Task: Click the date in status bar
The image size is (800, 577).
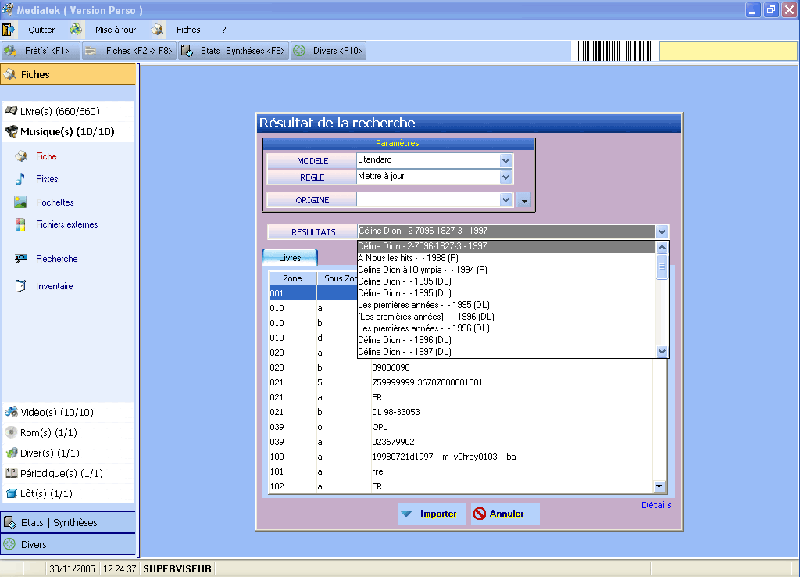Action: [x=72, y=568]
